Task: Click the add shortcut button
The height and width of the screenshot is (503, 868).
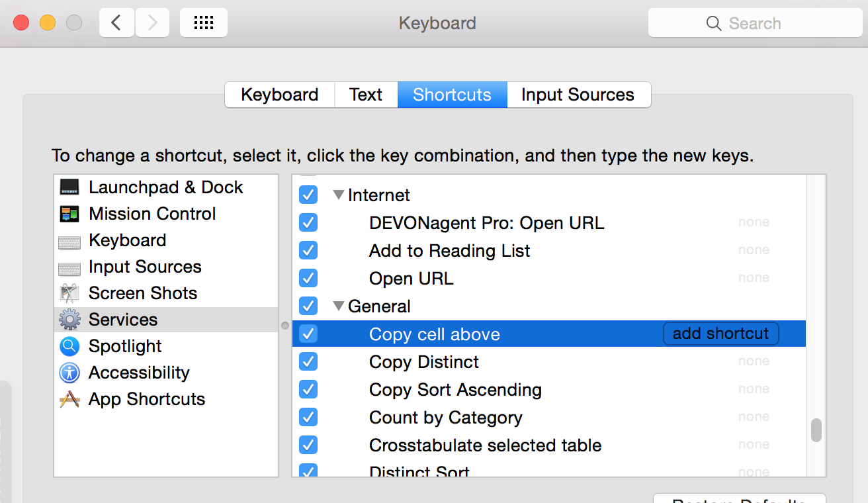Action: pos(720,334)
